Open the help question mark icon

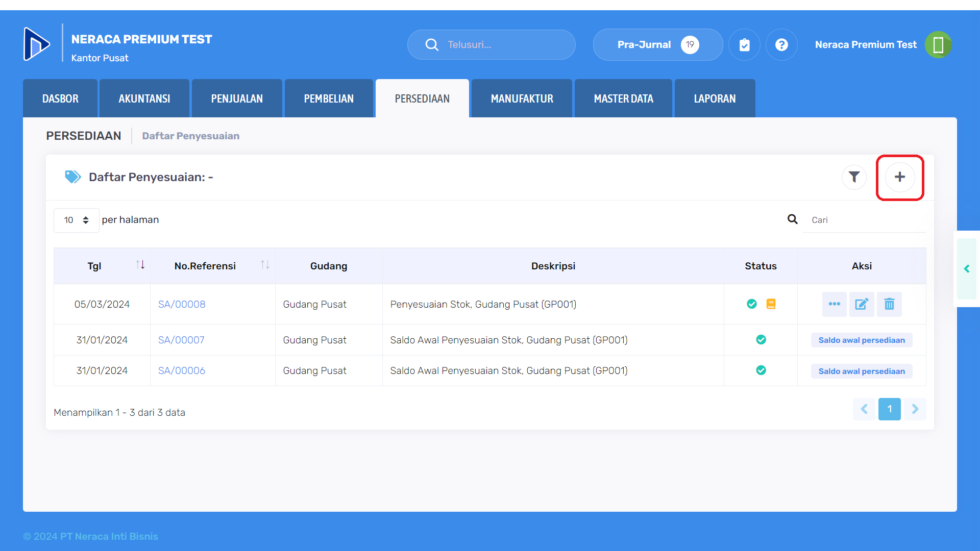781,45
